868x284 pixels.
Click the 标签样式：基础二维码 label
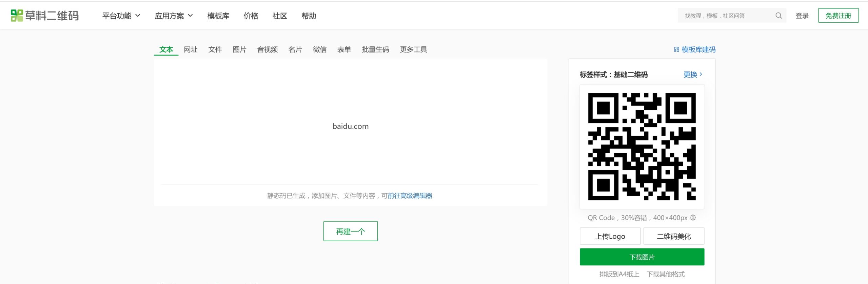click(x=613, y=74)
